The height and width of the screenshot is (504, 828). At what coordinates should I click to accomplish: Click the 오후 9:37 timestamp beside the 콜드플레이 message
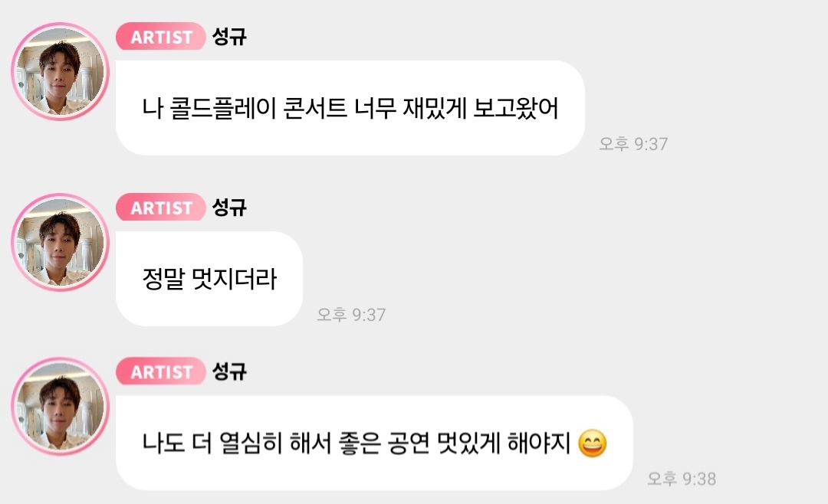pos(633,143)
